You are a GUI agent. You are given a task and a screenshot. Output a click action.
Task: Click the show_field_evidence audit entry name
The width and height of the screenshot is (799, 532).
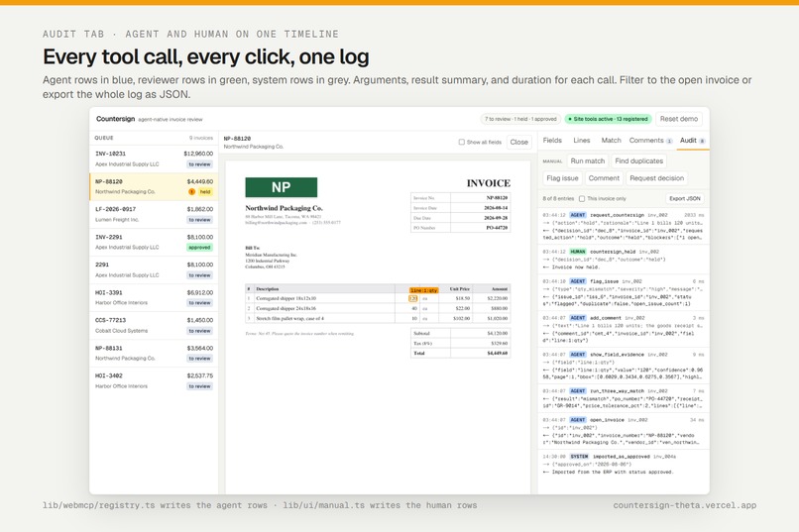tap(617, 355)
